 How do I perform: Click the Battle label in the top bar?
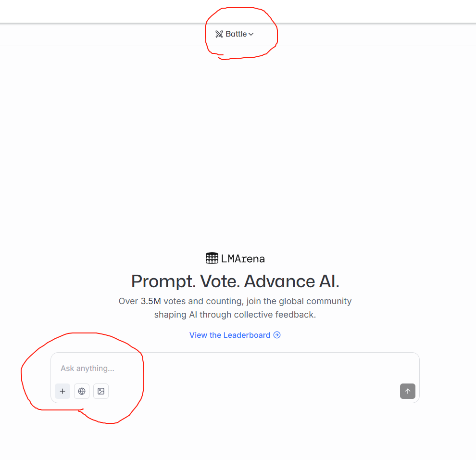236,34
